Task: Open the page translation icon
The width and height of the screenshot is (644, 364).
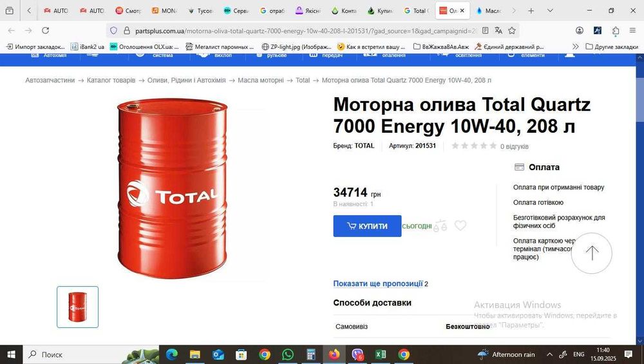Action: click(x=498, y=30)
